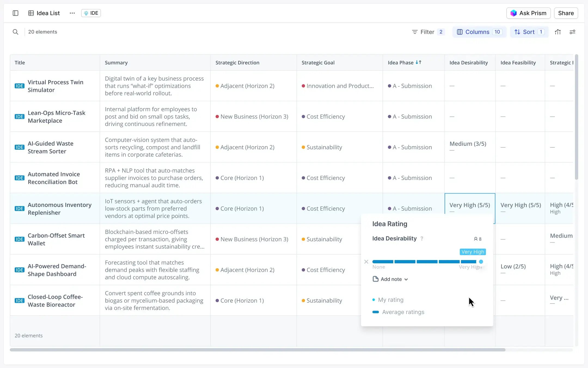Open the Filter options

point(428,32)
